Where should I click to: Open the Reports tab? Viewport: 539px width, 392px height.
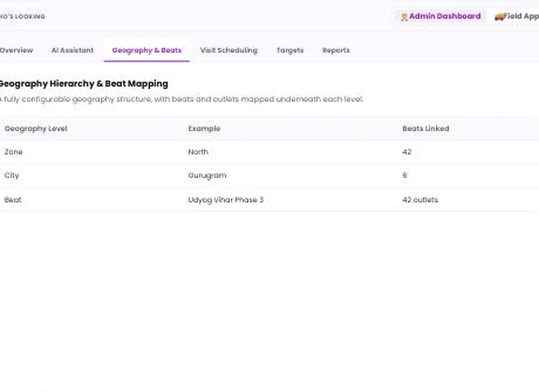(x=336, y=50)
